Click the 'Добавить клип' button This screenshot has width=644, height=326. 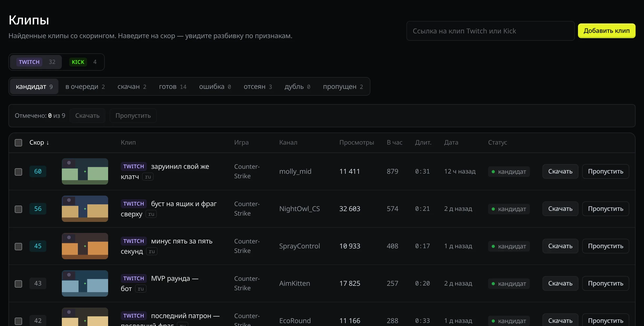click(607, 31)
